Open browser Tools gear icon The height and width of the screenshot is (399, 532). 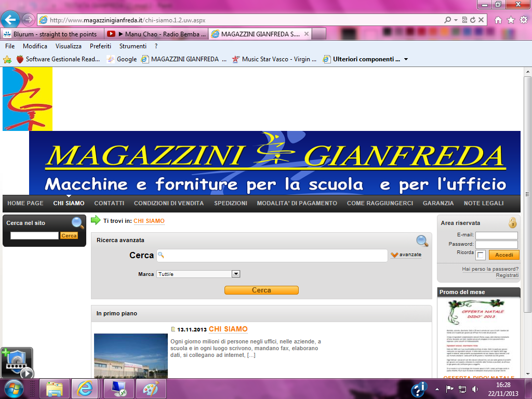[x=524, y=20]
